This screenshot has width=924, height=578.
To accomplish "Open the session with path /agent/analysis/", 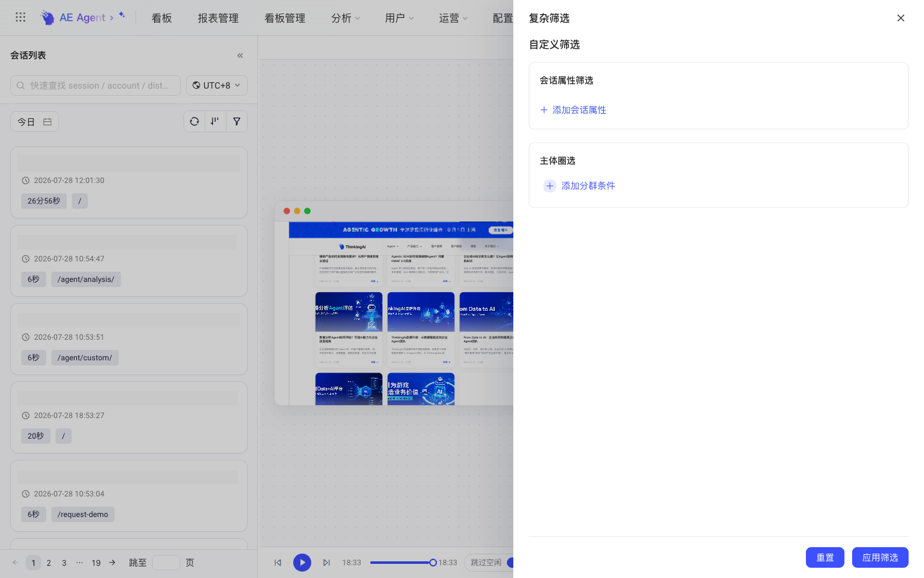I will coord(129,261).
